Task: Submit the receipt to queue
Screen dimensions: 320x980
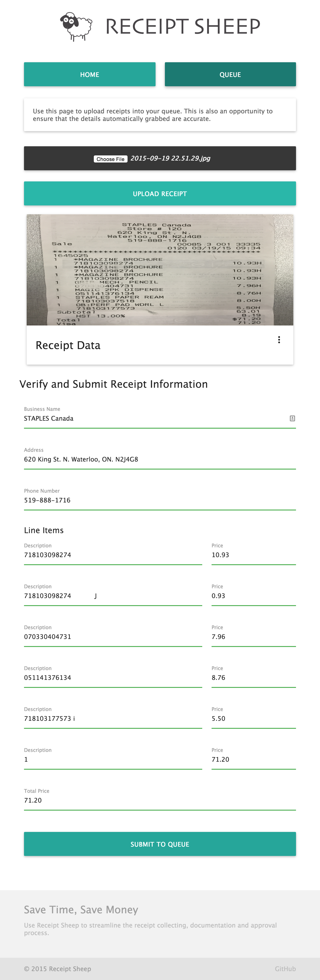Action: coord(160,844)
